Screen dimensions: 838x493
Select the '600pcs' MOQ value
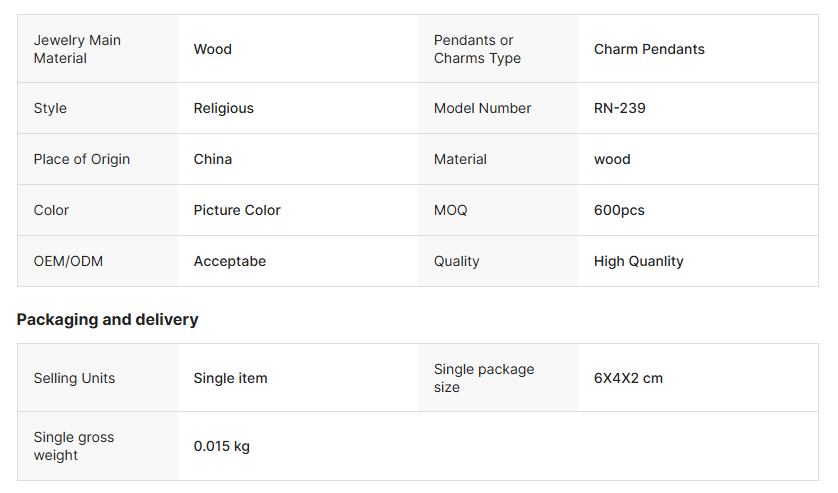click(619, 210)
